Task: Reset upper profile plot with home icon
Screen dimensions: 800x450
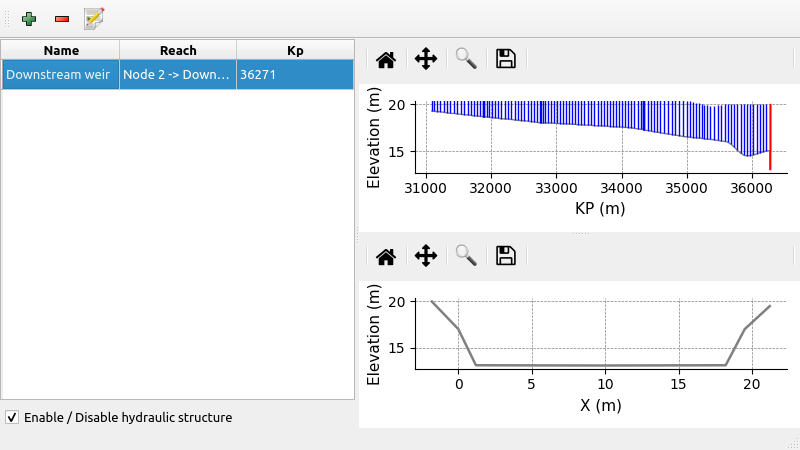Action: (386, 59)
